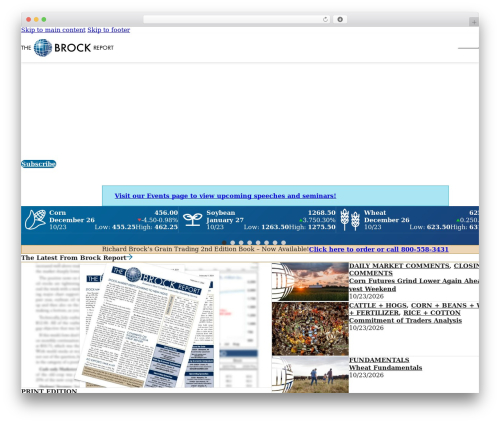This screenshot has width=500, height=423.
Task: Click the colorful harvest crowd thumbnail
Action: coord(310,329)
